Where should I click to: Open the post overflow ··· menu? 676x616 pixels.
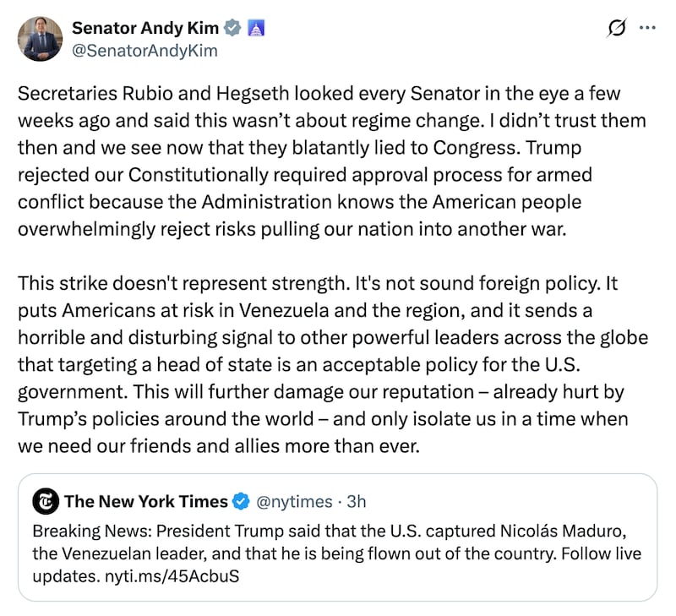coord(648,30)
